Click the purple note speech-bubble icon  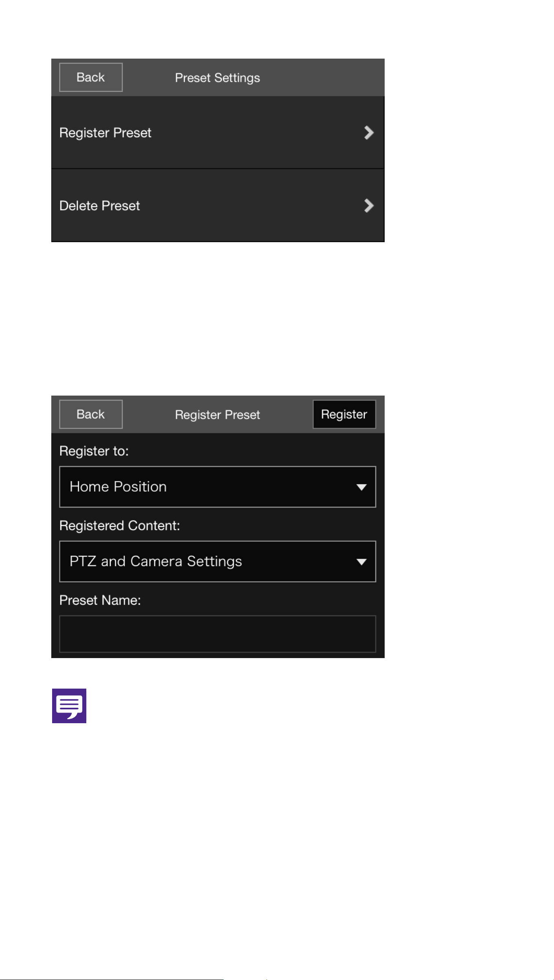point(69,706)
